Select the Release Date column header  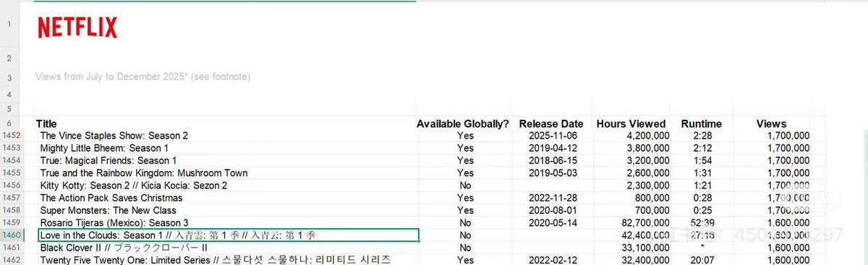pyautogui.click(x=551, y=124)
